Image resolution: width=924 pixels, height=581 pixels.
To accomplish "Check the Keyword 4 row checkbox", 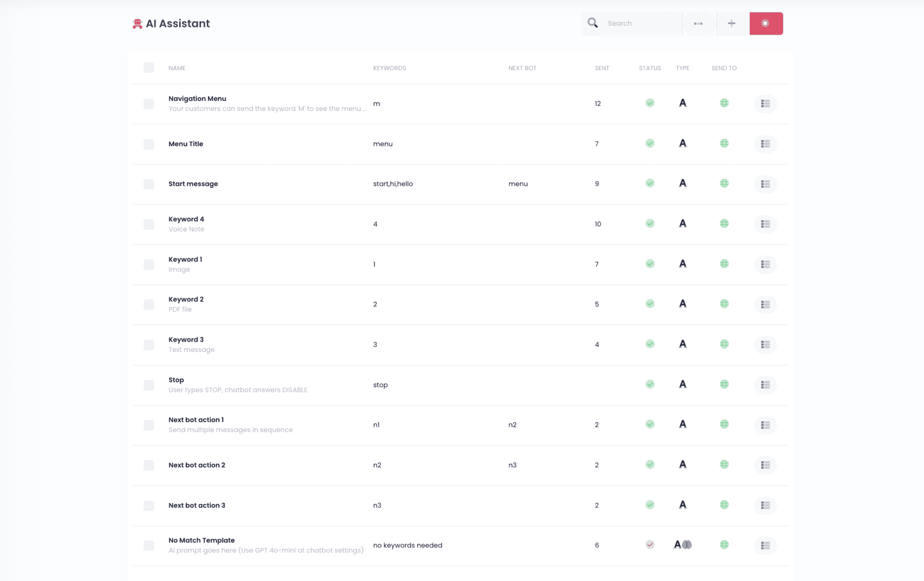I will click(x=149, y=224).
